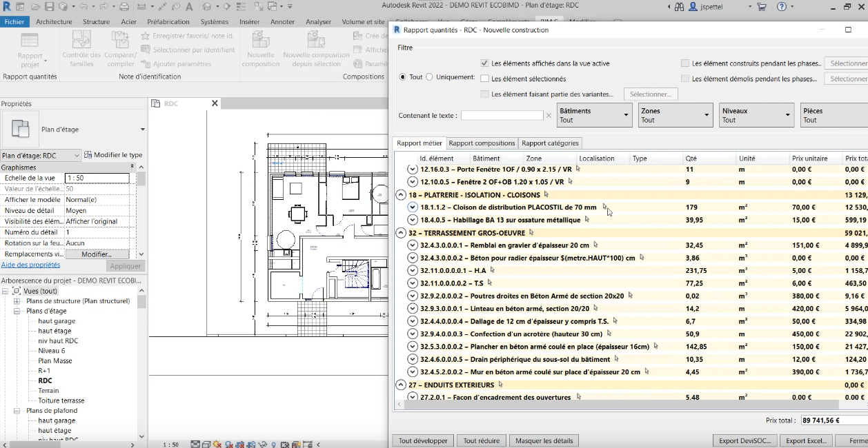
Task: Click Nouvelle composition depuis sélection
Action: click(316, 49)
